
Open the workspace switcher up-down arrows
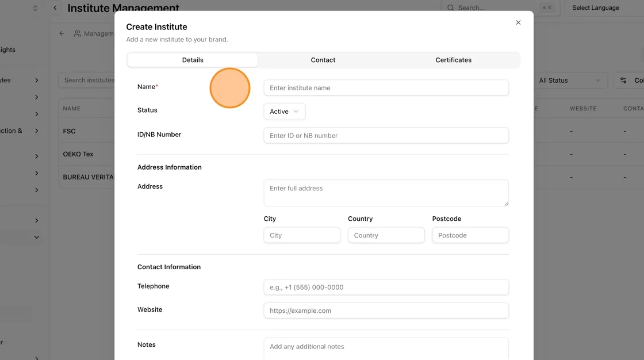pos(35,8)
